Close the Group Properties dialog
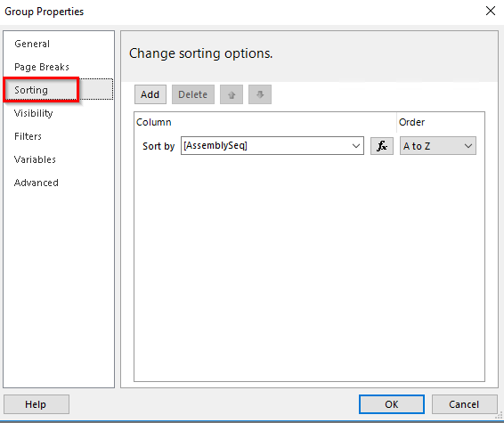The image size is (504, 423). [490, 11]
